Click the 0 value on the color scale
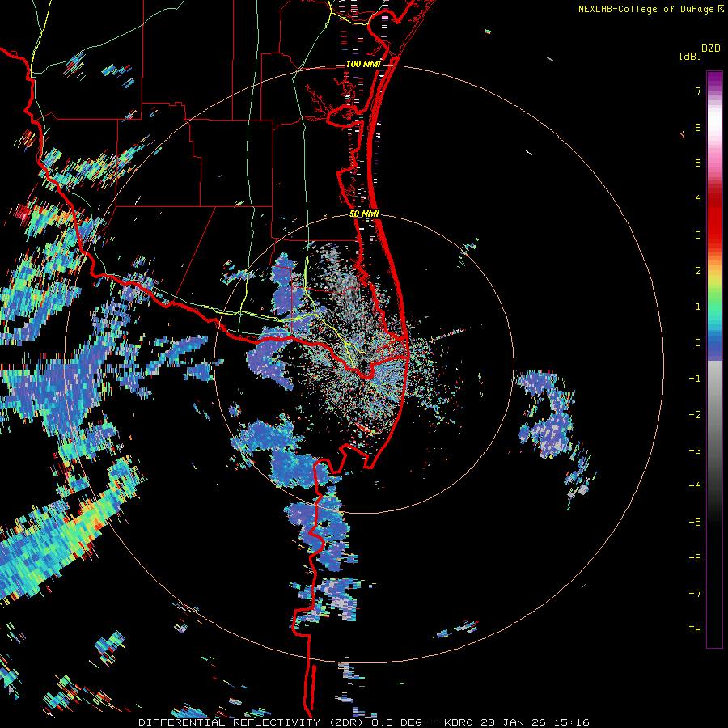 [698, 343]
